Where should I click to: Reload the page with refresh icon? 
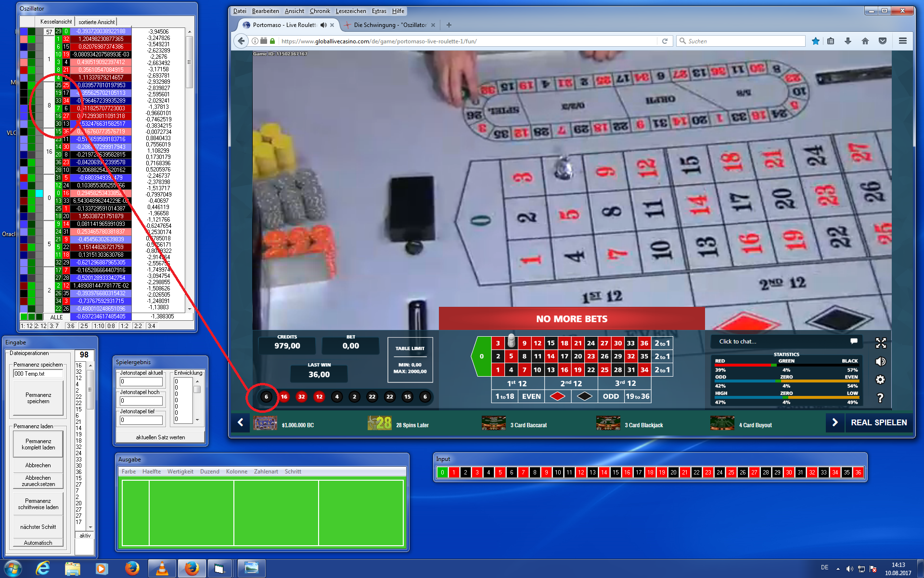point(665,41)
